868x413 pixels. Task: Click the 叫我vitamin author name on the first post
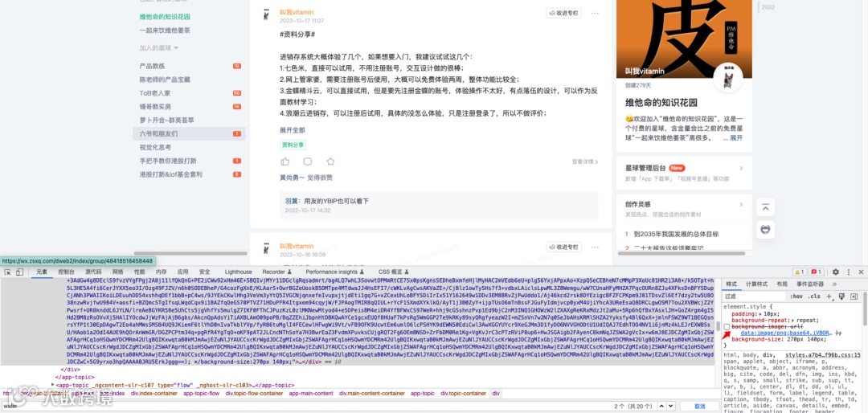296,13
